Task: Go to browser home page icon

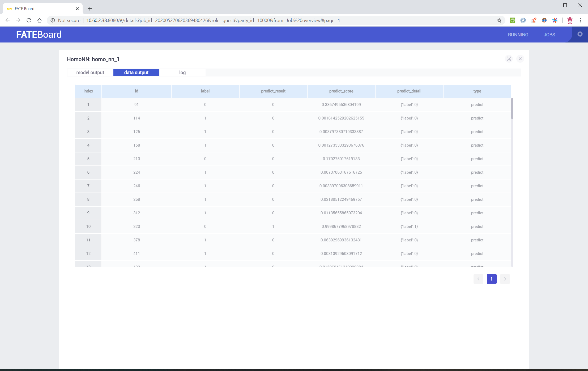Action: (x=39, y=20)
